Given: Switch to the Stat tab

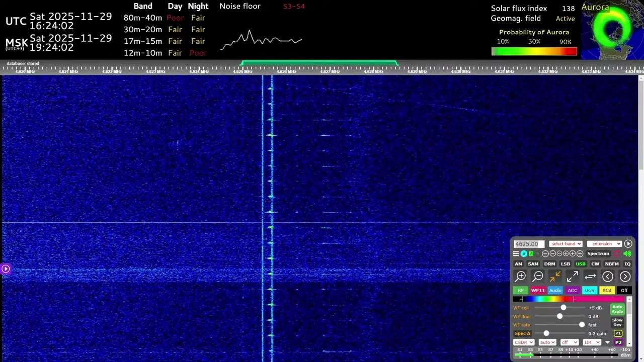Looking at the screenshot, I should click(607, 290).
